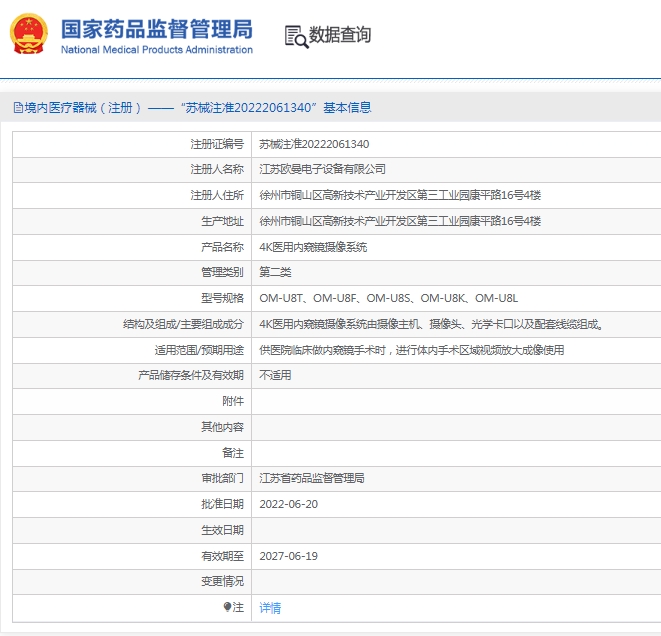Click the 数据查询 search document icon
This screenshot has width=661, height=636.
tap(296, 37)
